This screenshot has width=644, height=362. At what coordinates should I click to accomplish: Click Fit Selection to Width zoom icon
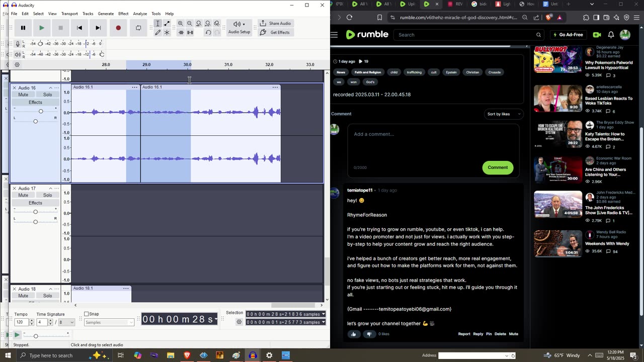tap(199, 24)
